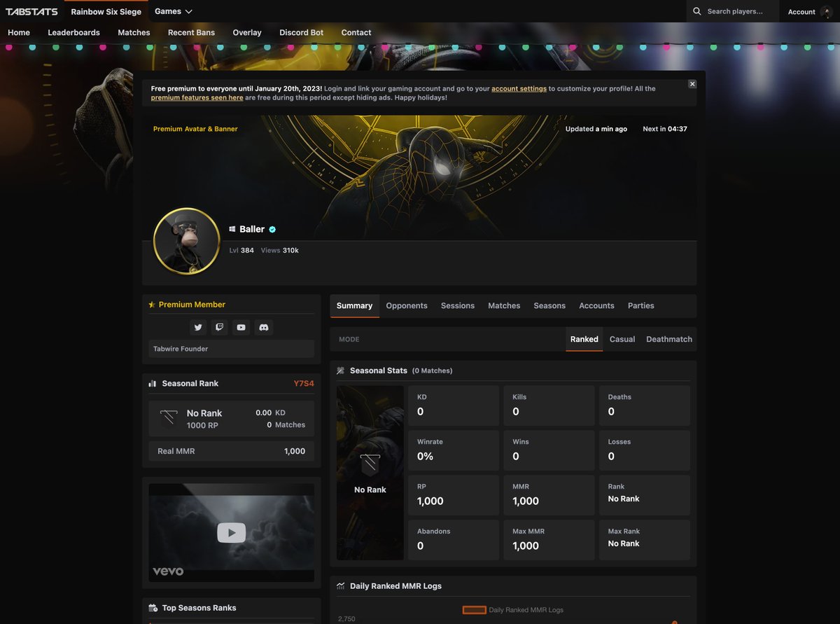
Task: Click the No Rank emblem in Seasonal Stats card
Action: click(370, 465)
